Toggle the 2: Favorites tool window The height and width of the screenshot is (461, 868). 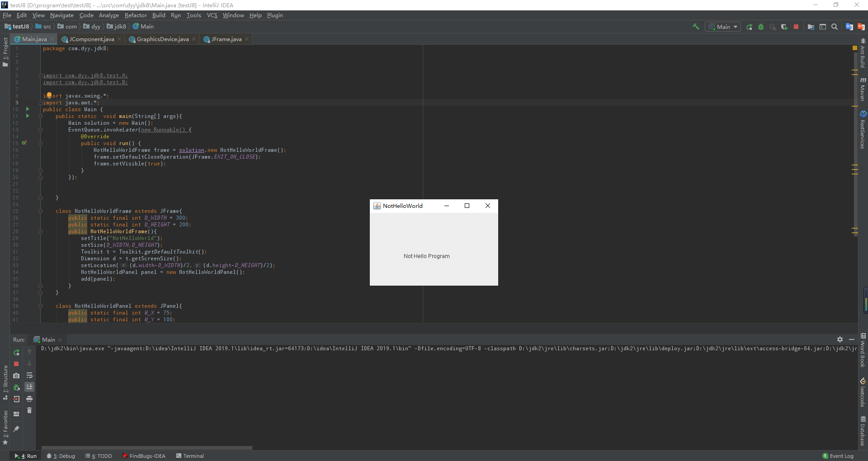[5, 427]
